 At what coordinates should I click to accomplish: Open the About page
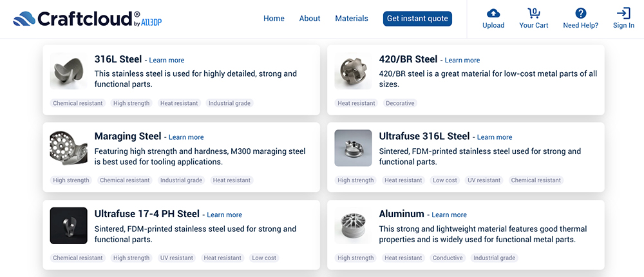(x=310, y=19)
